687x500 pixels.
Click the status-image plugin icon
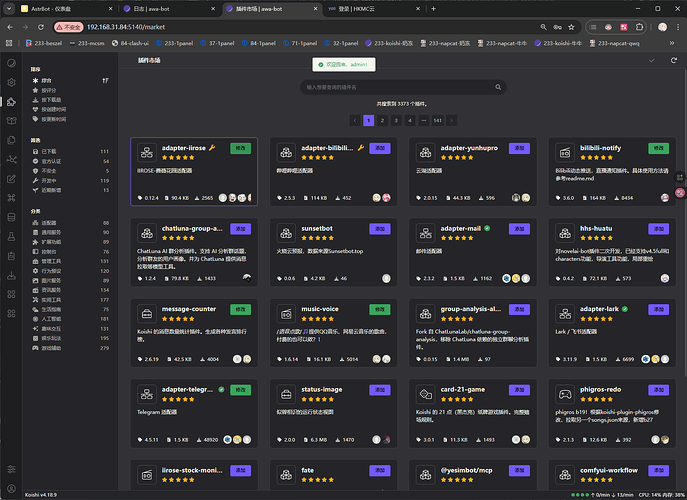pos(286,395)
